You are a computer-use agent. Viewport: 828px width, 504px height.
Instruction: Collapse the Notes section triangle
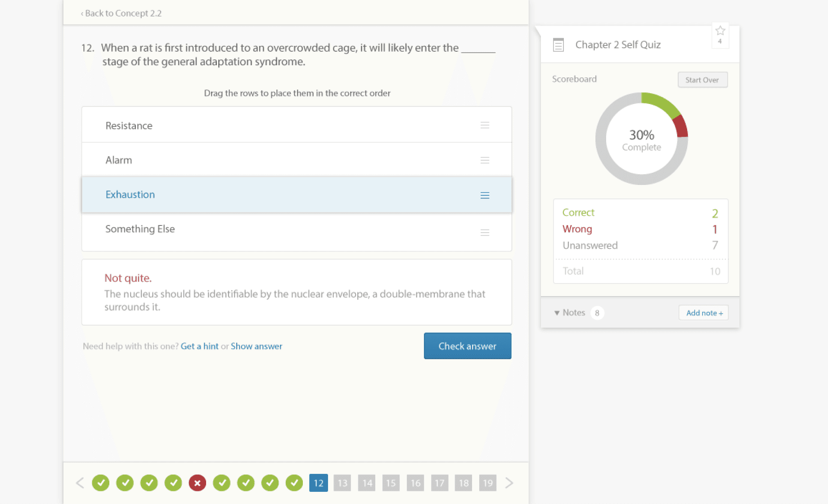[x=557, y=313]
